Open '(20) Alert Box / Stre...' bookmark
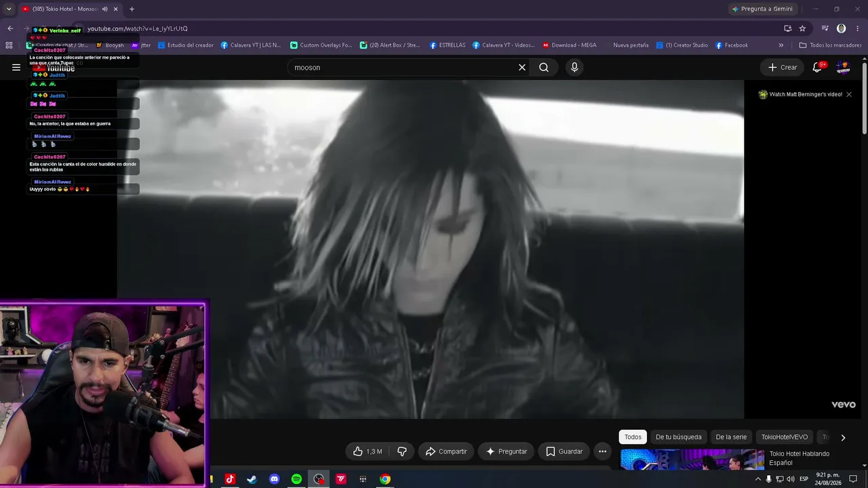This screenshot has height=488, width=868. 390,45
